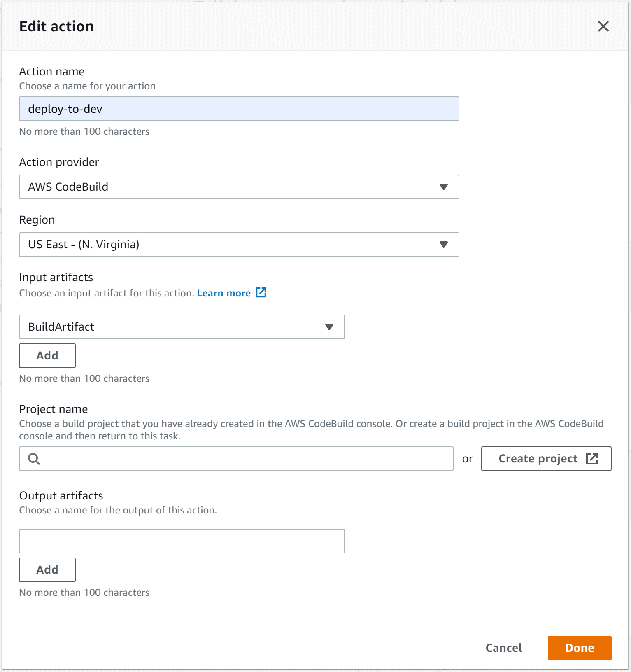Screen dimensions: 631x672
Task: Click the external-link icon on Create project
Action: coord(593,458)
